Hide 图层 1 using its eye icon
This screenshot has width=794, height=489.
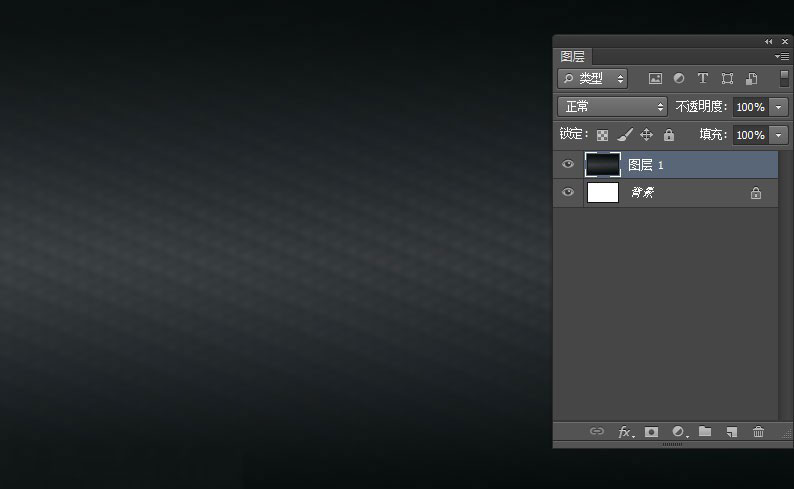tap(568, 164)
